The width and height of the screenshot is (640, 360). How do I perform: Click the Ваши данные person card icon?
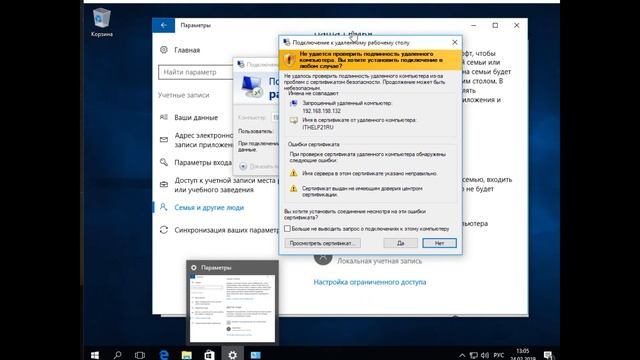click(164, 117)
